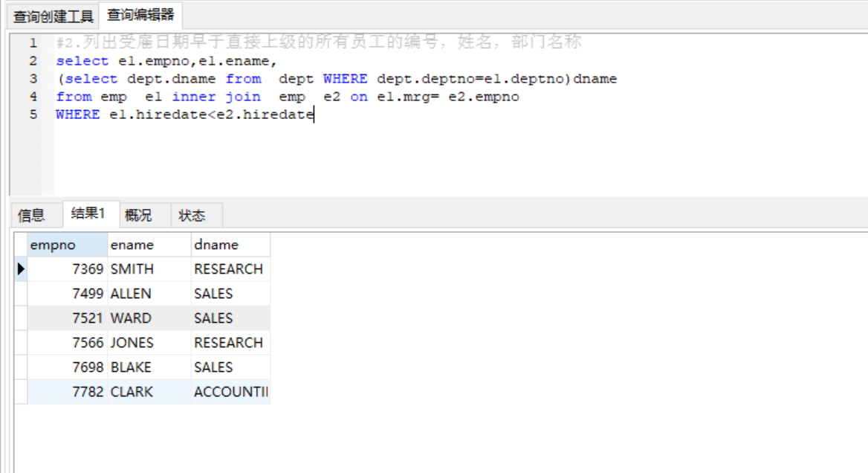Switch to the 查询创建工具 tab
This screenshot has height=473, width=868.
(x=54, y=16)
